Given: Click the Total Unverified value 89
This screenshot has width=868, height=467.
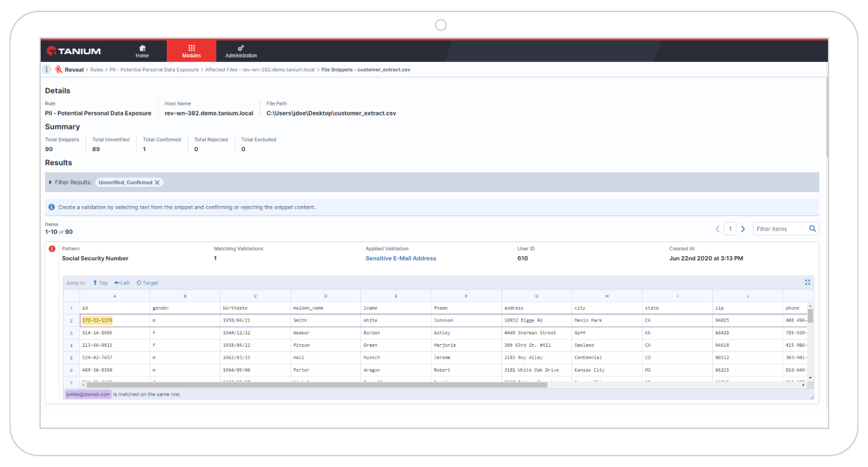Looking at the screenshot, I should [96, 149].
